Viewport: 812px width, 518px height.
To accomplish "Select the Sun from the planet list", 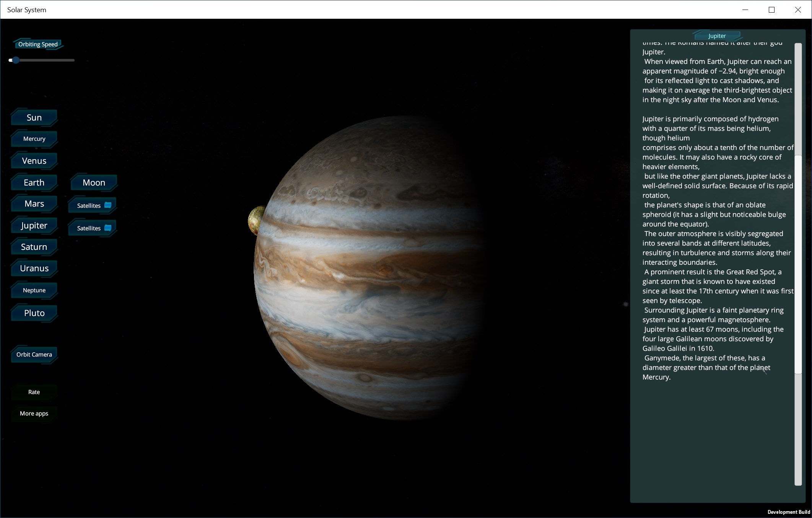I will pos(34,117).
